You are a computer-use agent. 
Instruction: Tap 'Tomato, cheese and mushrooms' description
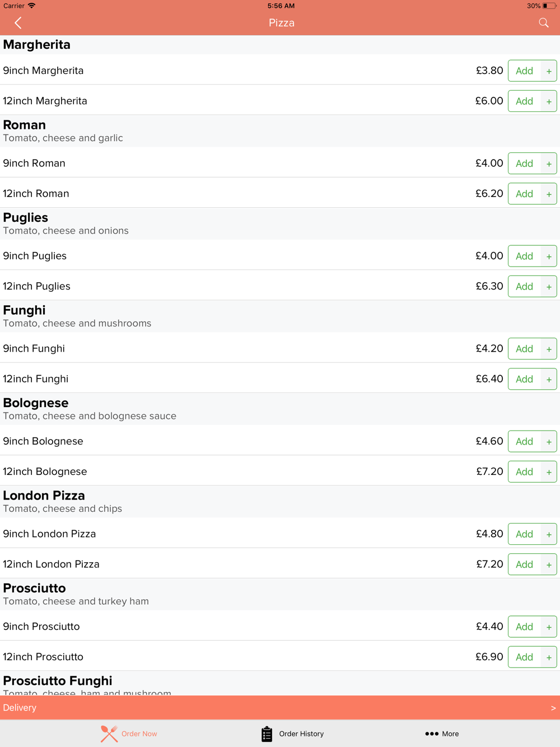pos(77,323)
